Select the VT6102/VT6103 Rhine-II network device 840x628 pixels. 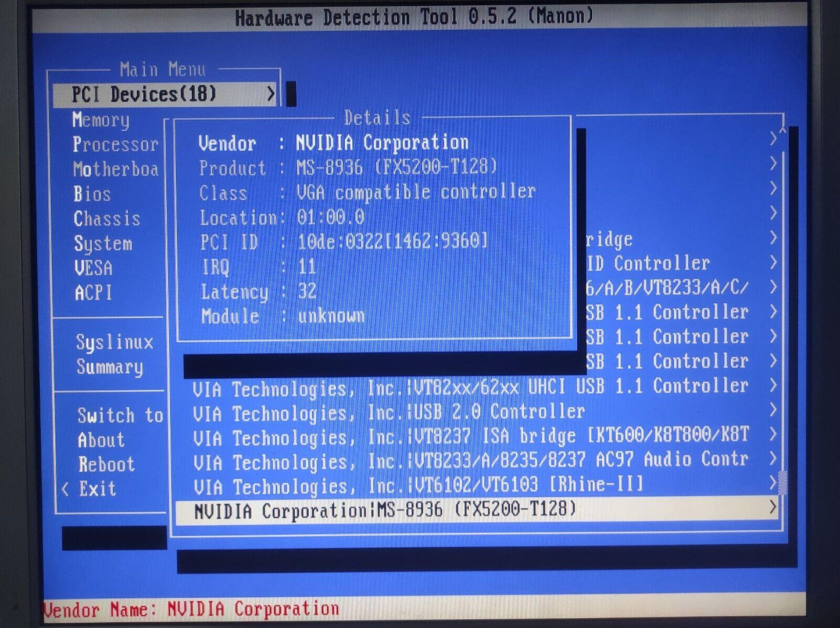point(407,483)
